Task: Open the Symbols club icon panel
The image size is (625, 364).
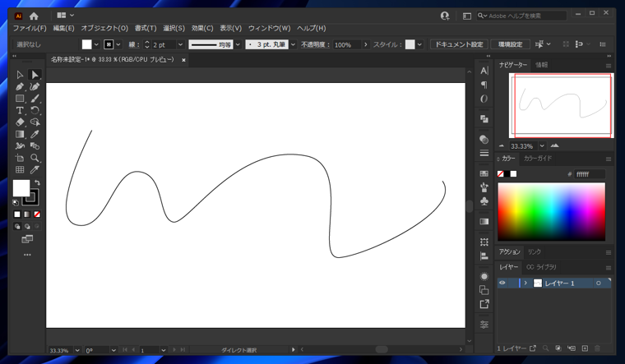Action: pyautogui.click(x=484, y=201)
